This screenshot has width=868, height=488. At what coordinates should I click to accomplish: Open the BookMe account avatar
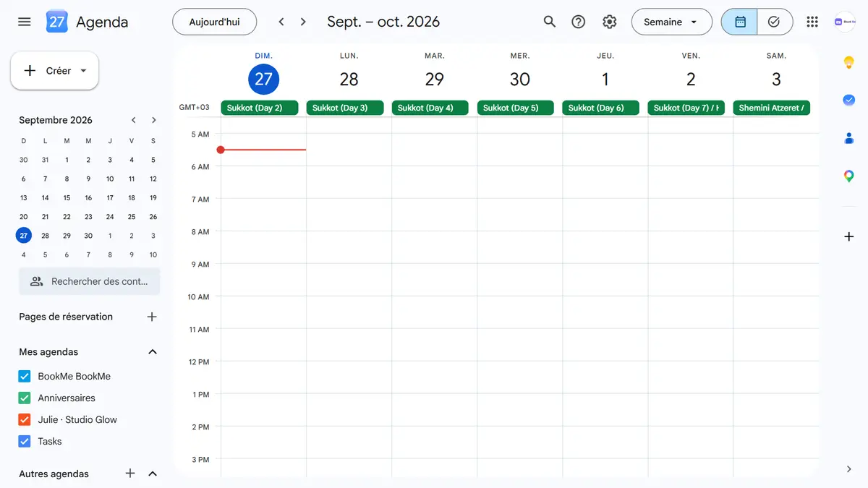tap(844, 22)
